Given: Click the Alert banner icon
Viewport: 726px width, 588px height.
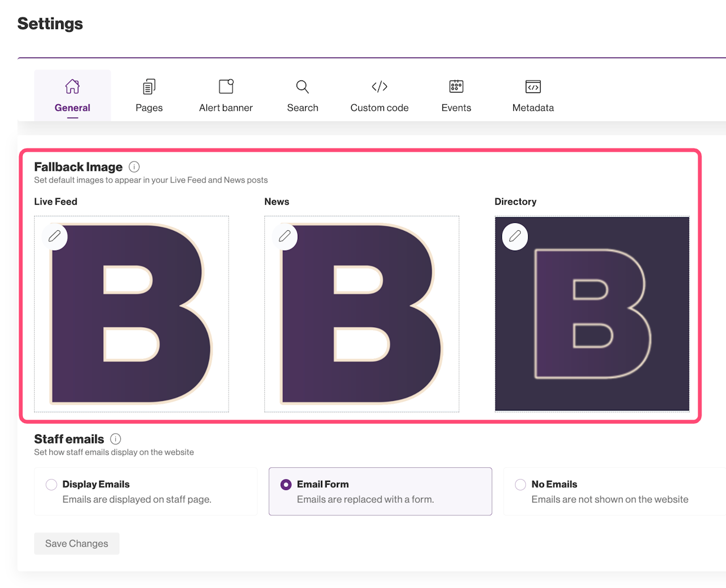Looking at the screenshot, I should click(x=226, y=87).
